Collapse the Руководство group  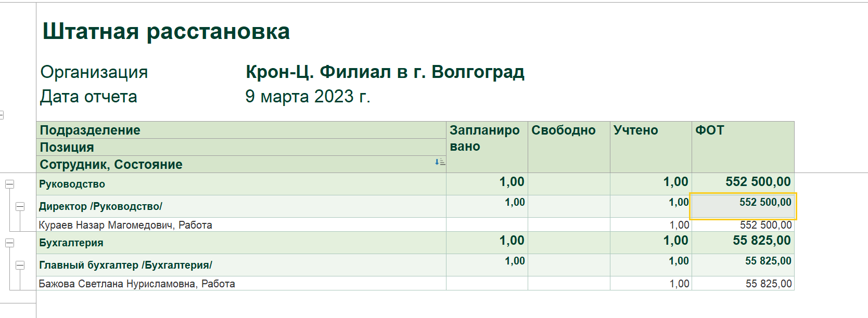(x=9, y=184)
